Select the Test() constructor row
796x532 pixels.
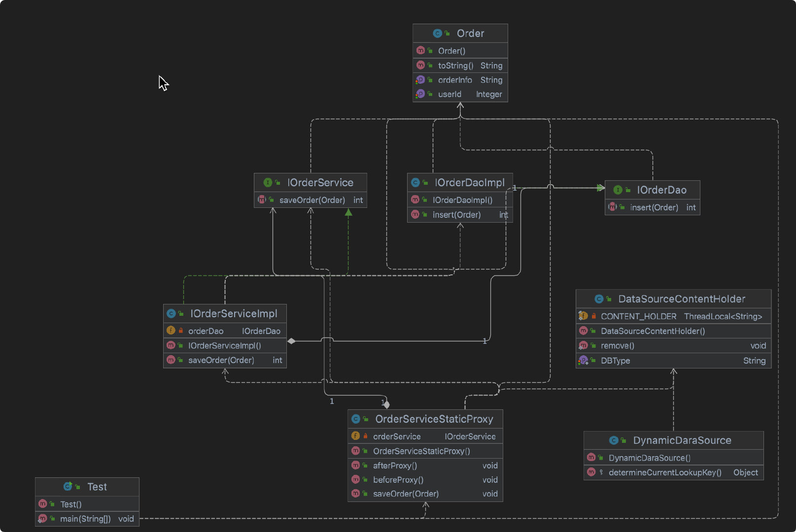point(87,504)
